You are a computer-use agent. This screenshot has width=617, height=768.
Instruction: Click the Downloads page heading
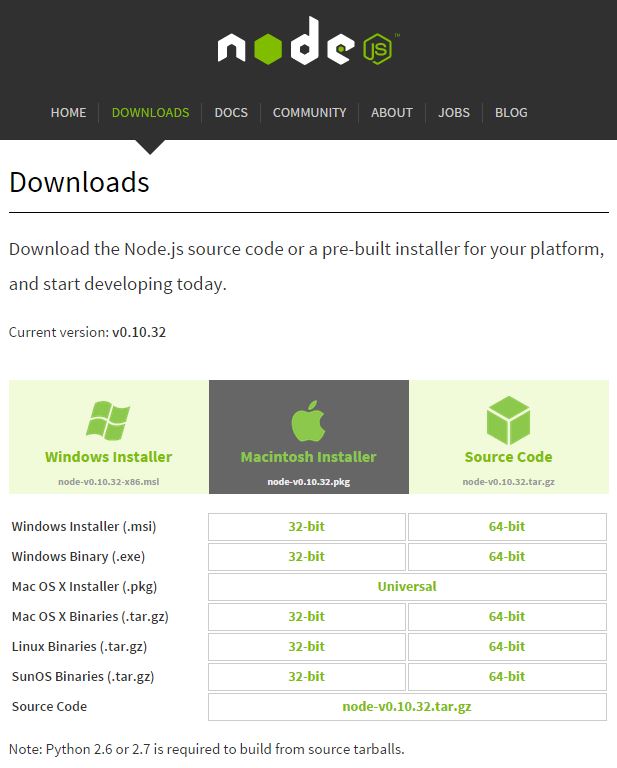[x=79, y=182]
